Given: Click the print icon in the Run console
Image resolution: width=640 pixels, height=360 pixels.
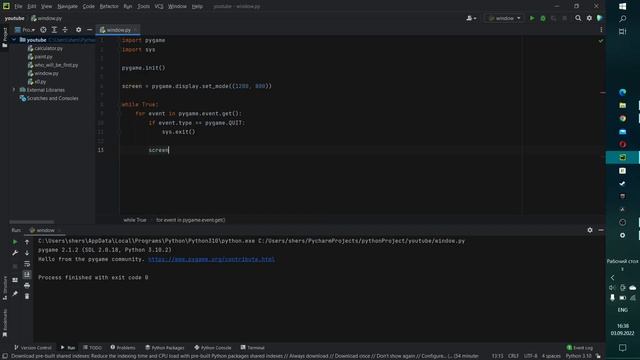Looking at the screenshot, I should (x=27, y=285).
